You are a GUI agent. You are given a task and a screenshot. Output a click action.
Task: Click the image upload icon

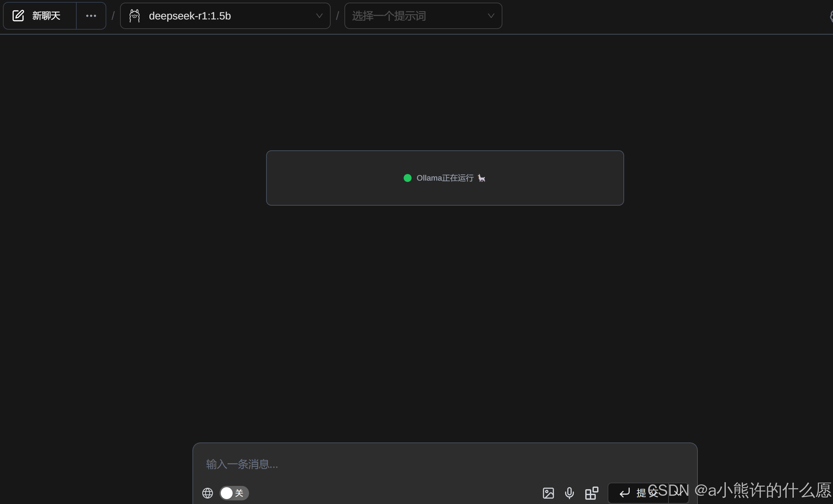click(548, 493)
